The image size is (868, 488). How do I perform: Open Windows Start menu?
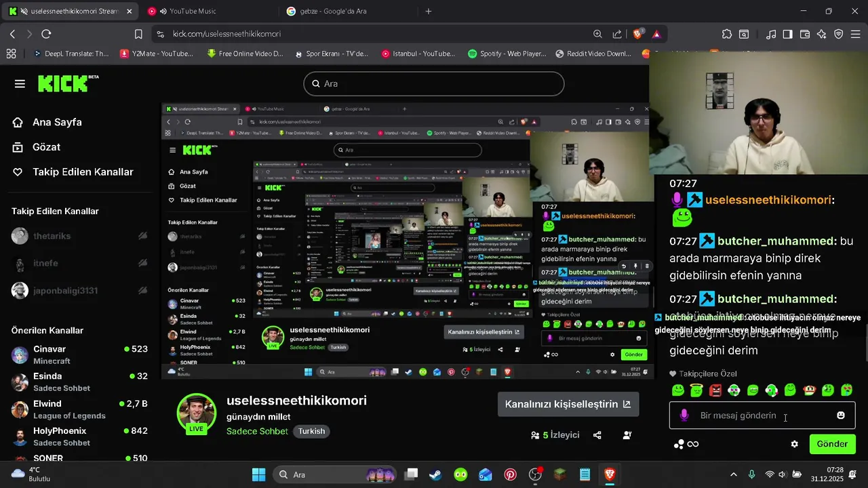(259, 474)
